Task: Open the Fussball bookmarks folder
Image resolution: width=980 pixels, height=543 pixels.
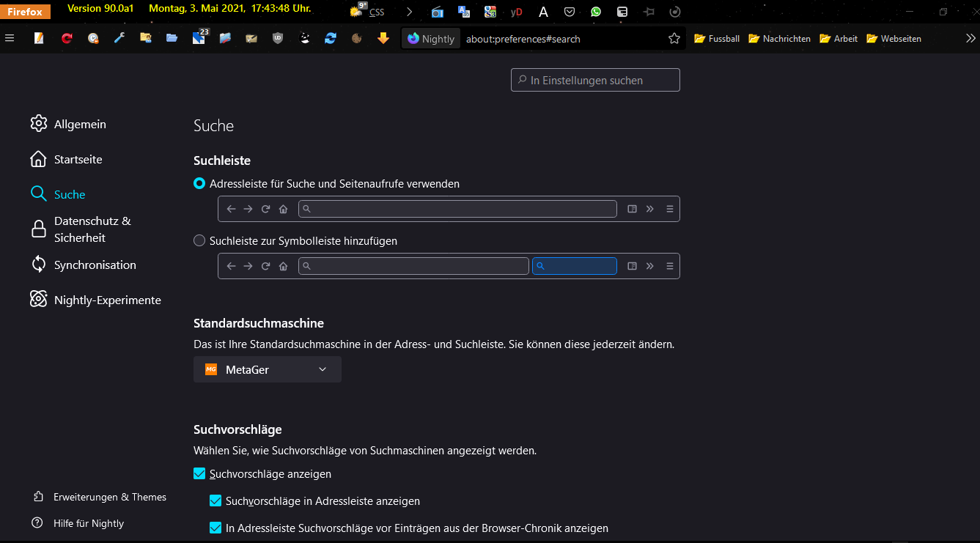Action: [x=716, y=39]
